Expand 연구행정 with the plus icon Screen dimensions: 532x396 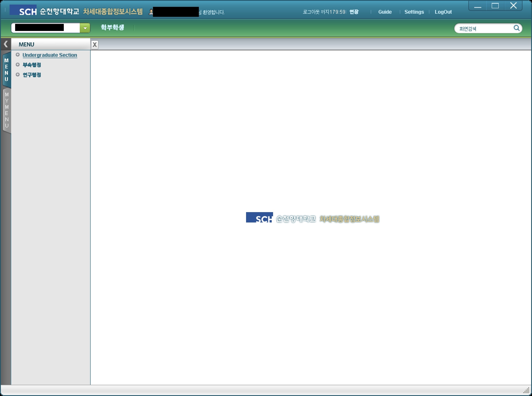[17, 75]
